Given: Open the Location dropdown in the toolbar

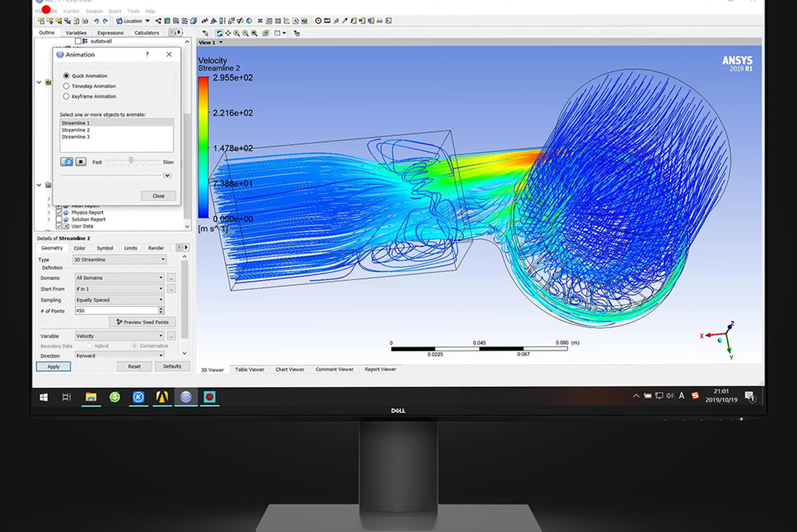Looking at the screenshot, I should pyautogui.click(x=133, y=21).
